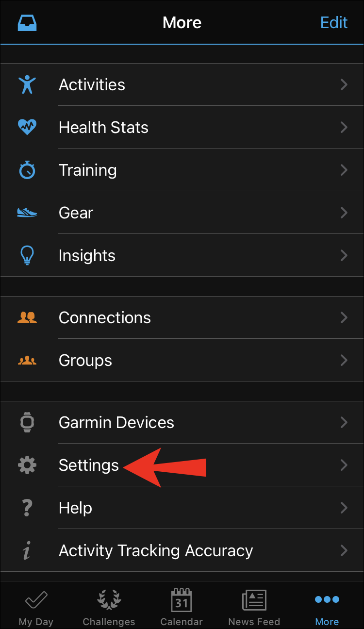Tap the Activities person icon
Image resolution: width=364 pixels, height=629 pixels.
pyautogui.click(x=27, y=84)
